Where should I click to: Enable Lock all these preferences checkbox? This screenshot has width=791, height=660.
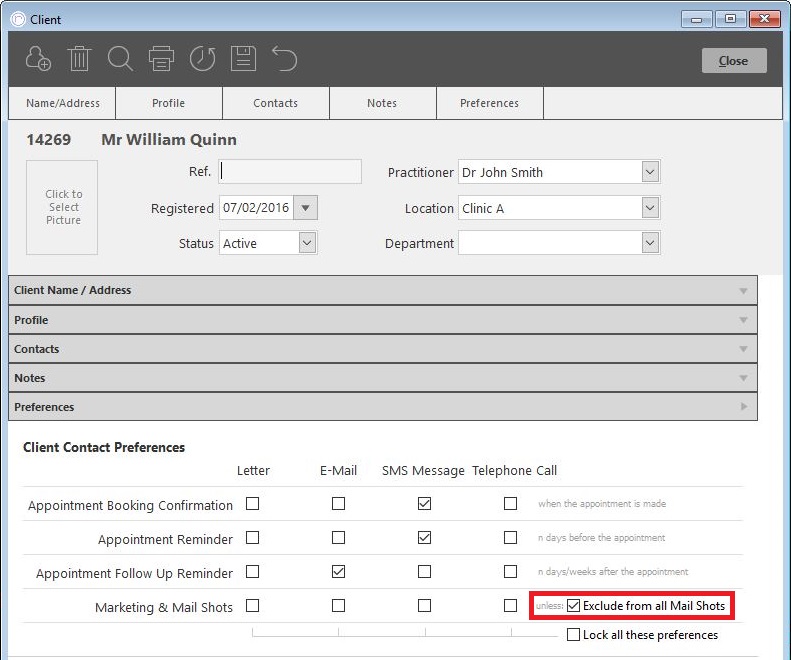574,635
